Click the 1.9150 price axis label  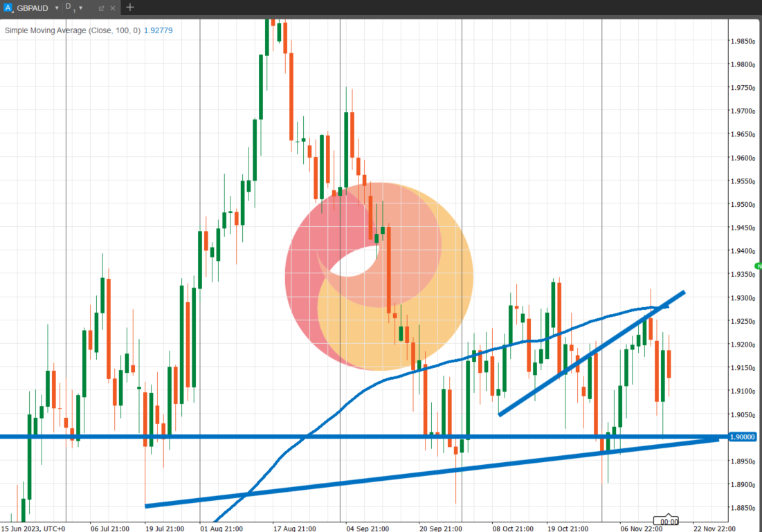[x=743, y=368]
